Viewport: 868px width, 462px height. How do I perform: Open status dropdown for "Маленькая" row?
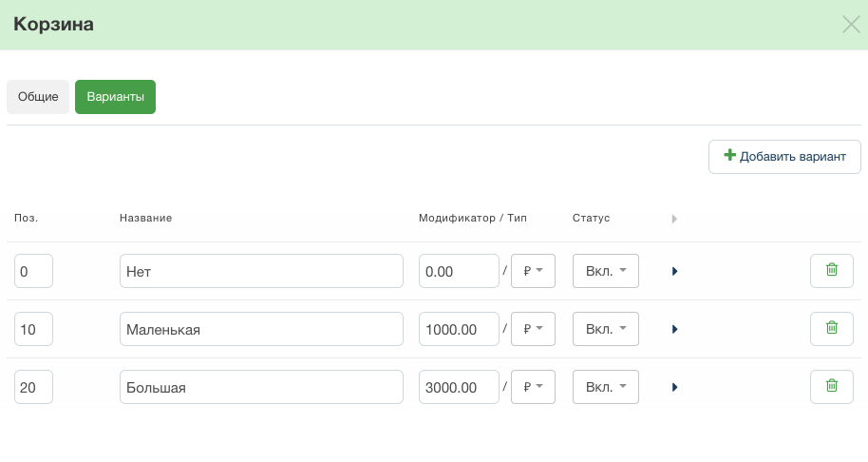(x=606, y=329)
